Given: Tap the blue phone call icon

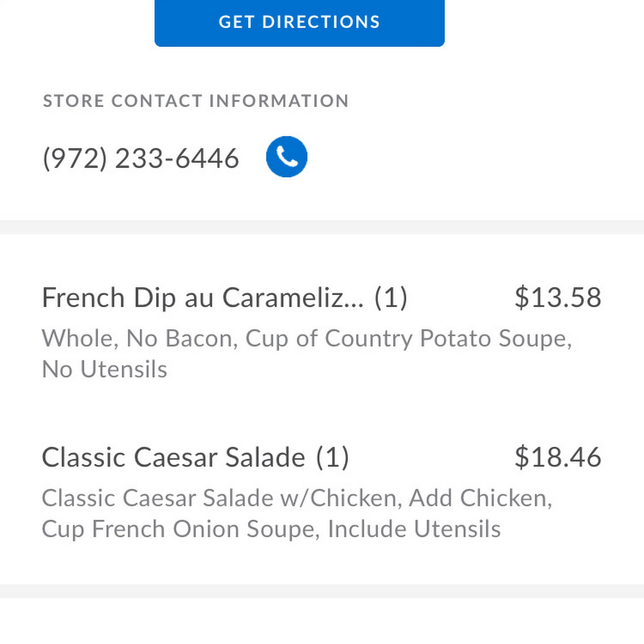Looking at the screenshot, I should (x=286, y=157).
